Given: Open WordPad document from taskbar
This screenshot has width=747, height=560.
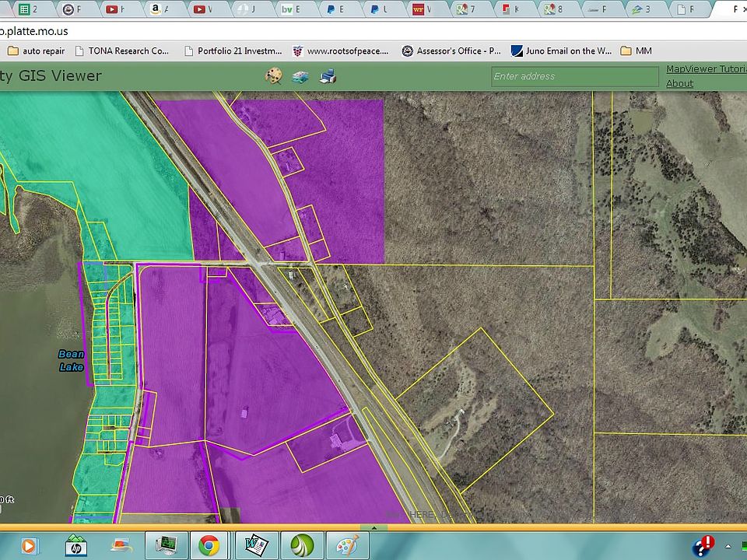Looking at the screenshot, I should coord(257,545).
